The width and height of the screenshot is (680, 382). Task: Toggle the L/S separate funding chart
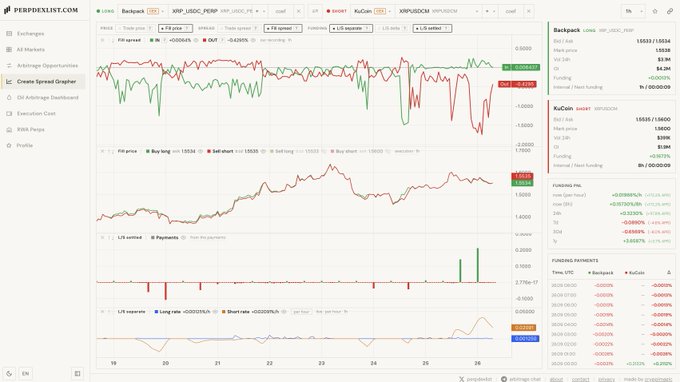coord(350,28)
